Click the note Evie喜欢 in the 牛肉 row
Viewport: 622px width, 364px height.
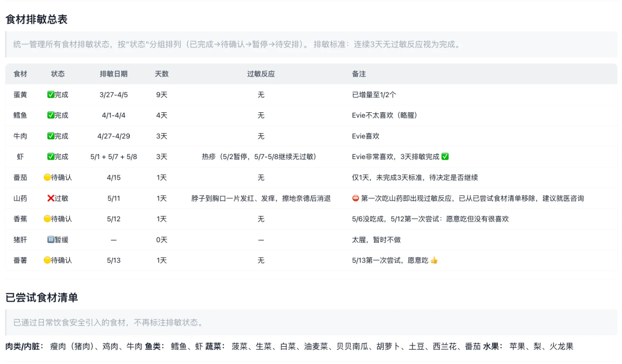pos(365,136)
